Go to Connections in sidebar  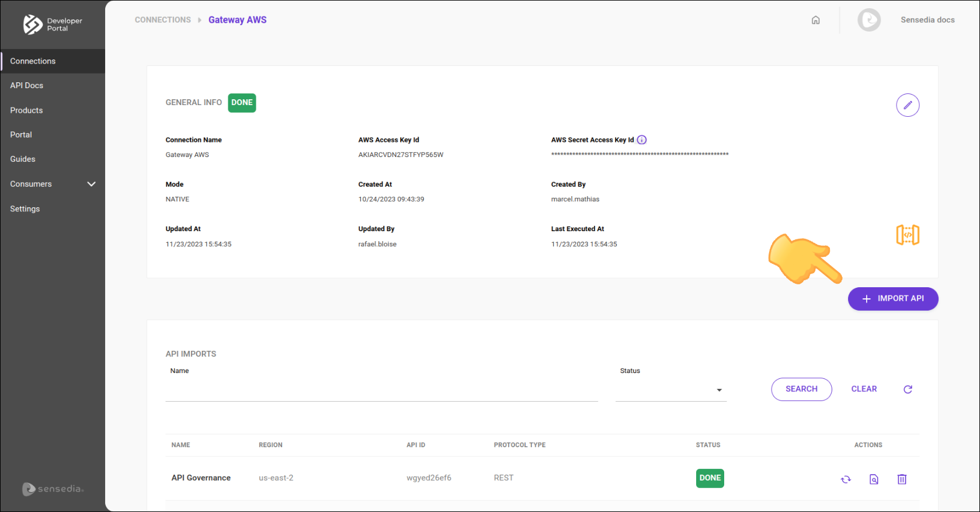pyautogui.click(x=53, y=61)
